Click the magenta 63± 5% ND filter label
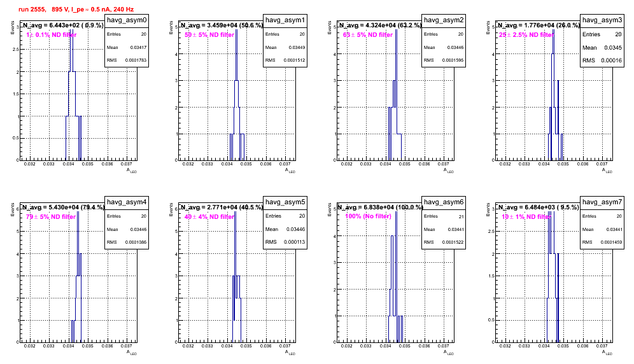 tap(368, 35)
